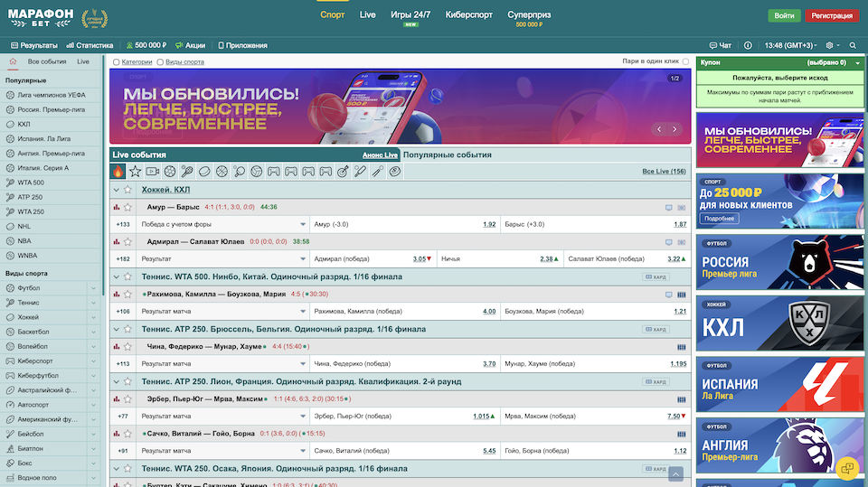Click the green Войти button

point(784,15)
